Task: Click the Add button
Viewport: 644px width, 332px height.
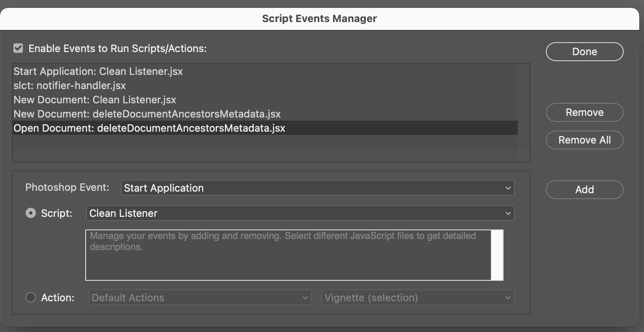Action: click(x=584, y=190)
